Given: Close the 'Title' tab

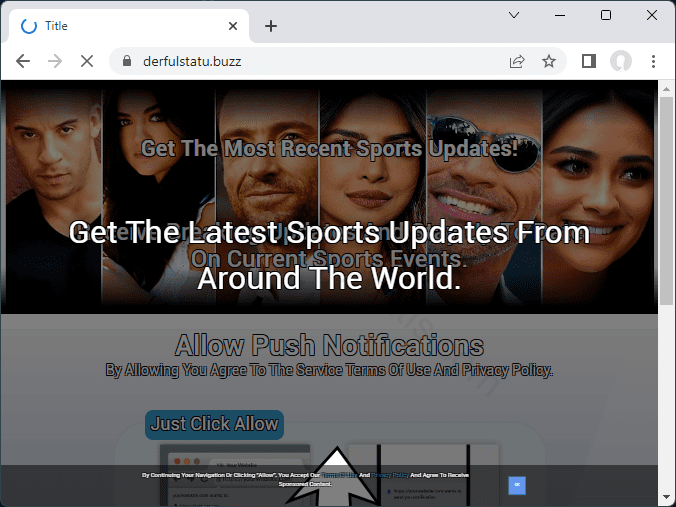Looking at the screenshot, I should click(x=234, y=26).
